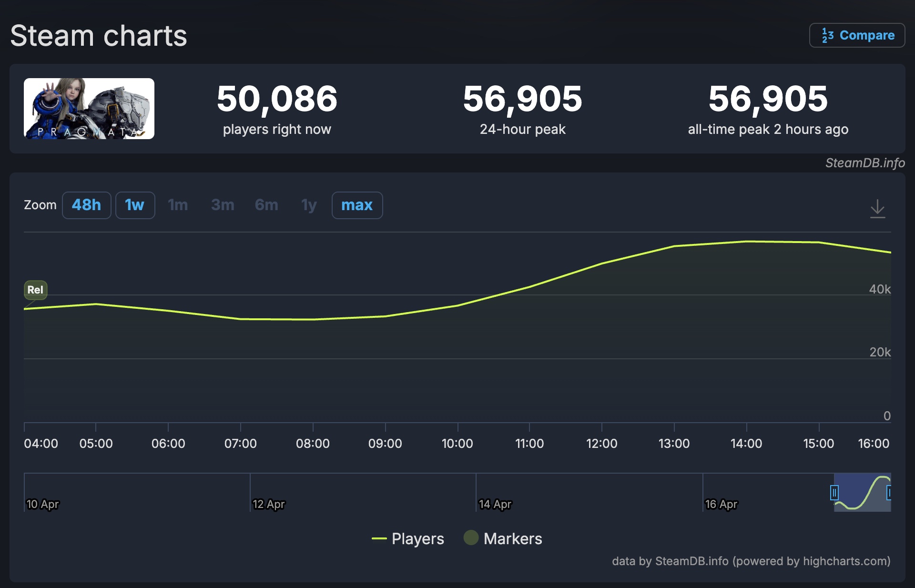The image size is (915, 588).
Task: Open the Pragmata game thumbnail
Action: point(89,109)
